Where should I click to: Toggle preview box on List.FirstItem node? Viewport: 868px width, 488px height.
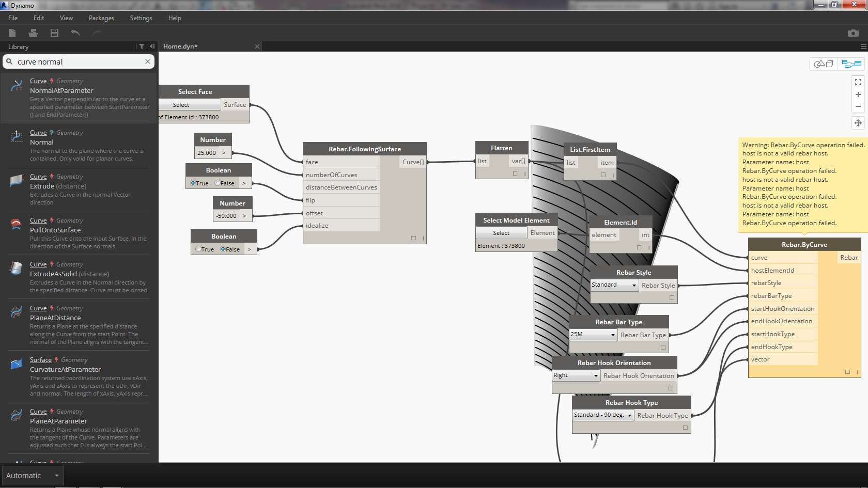click(x=603, y=175)
